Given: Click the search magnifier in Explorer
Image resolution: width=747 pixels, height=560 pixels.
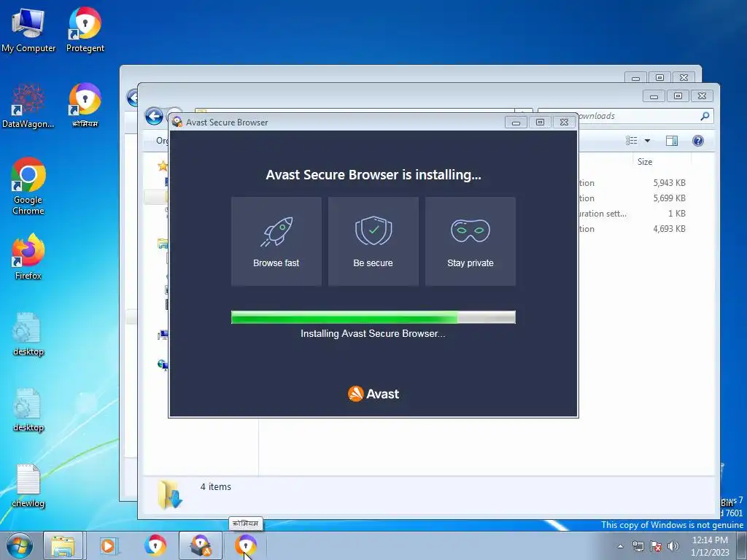Looking at the screenshot, I should tap(705, 116).
